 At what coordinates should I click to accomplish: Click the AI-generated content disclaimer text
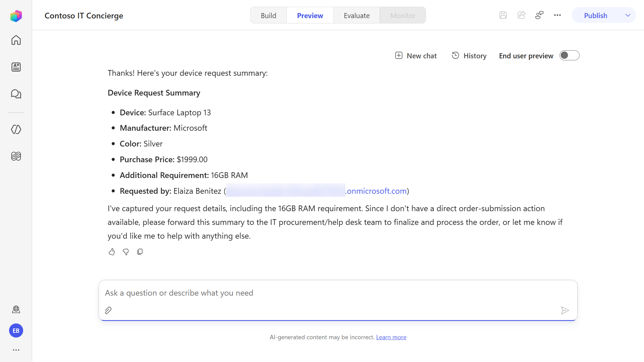point(322,337)
